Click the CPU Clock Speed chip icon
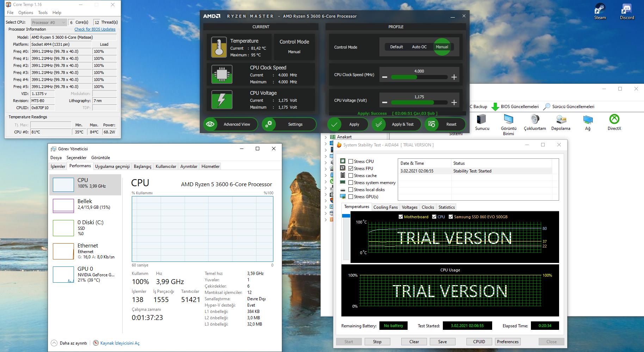The image size is (644, 352). 222,74
